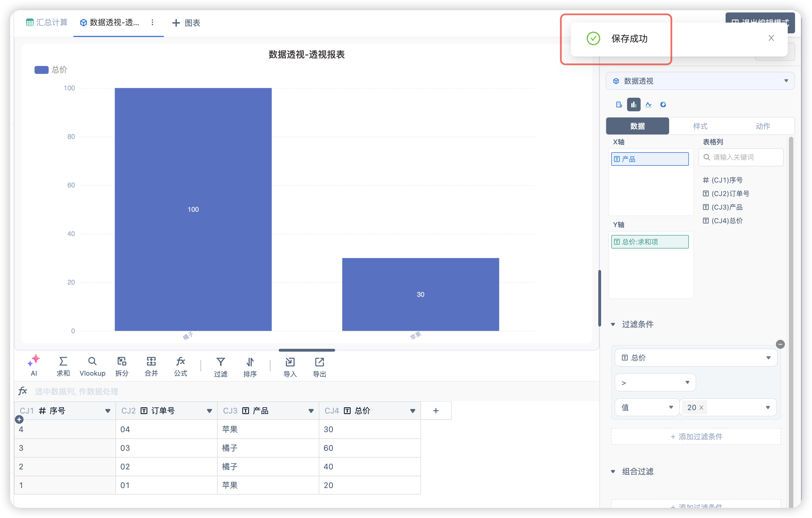Open the CJ3 产品 column dropdown
The height and width of the screenshot is (518, 812).
[311, 411]
